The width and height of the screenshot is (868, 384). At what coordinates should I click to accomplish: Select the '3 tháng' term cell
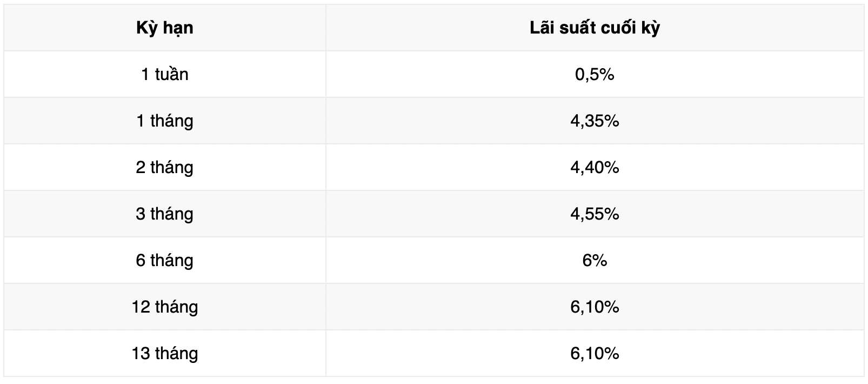[x=164, y=214]
